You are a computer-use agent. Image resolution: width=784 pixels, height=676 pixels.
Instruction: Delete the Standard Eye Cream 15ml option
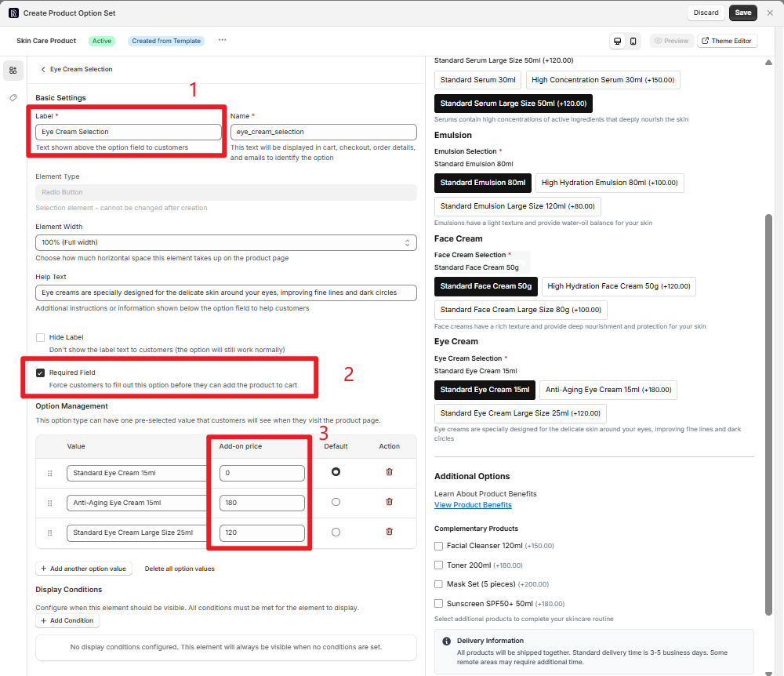pyautogui.click(x=389, y=472)
